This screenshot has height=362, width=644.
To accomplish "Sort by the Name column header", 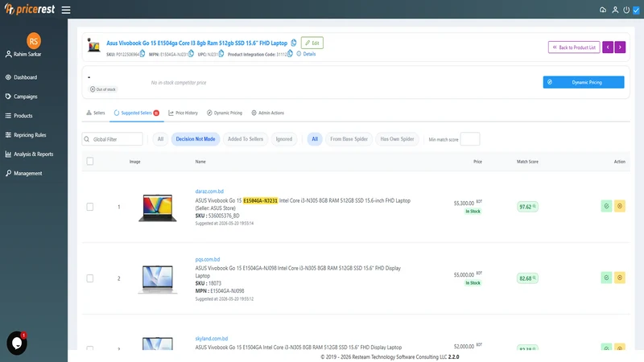I will click(x=200, y=162).
